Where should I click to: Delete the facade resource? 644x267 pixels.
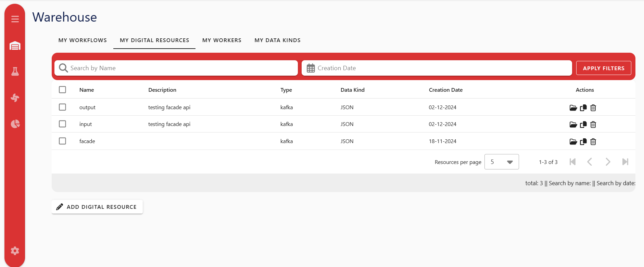point(593,142)
